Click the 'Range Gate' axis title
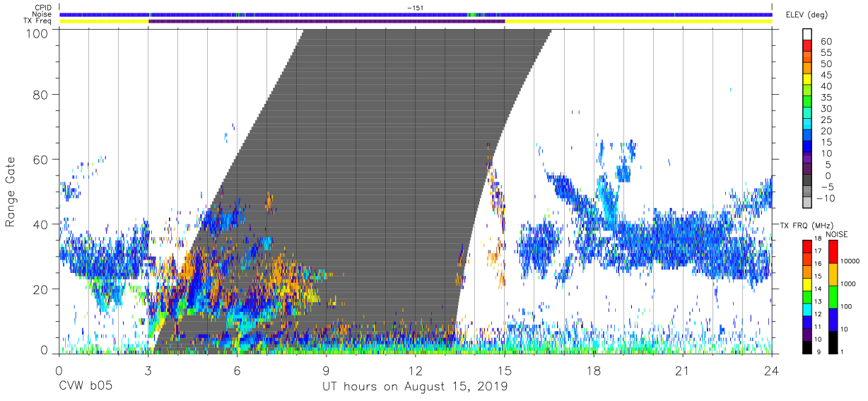 pyautogui.click(x=11, y=192)
